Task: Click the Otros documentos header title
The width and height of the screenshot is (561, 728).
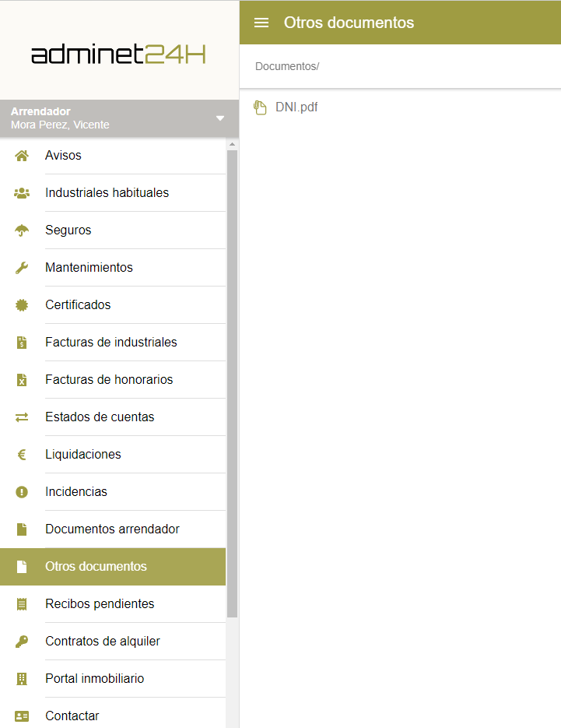Action: tap(349, 23)
